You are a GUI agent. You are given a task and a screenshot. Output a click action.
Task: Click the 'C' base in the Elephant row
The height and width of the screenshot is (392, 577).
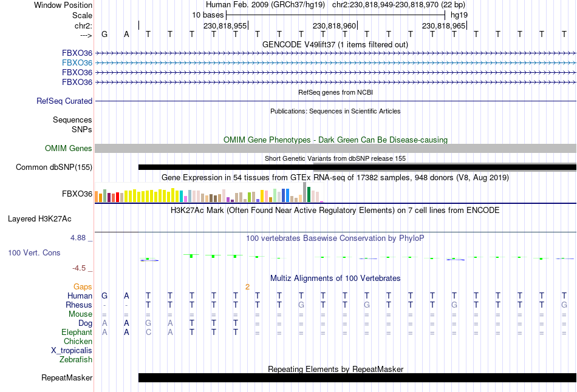148,332
